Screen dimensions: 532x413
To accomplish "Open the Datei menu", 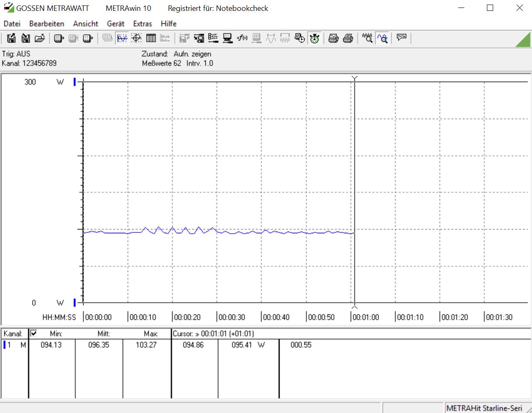I will 12,24.
